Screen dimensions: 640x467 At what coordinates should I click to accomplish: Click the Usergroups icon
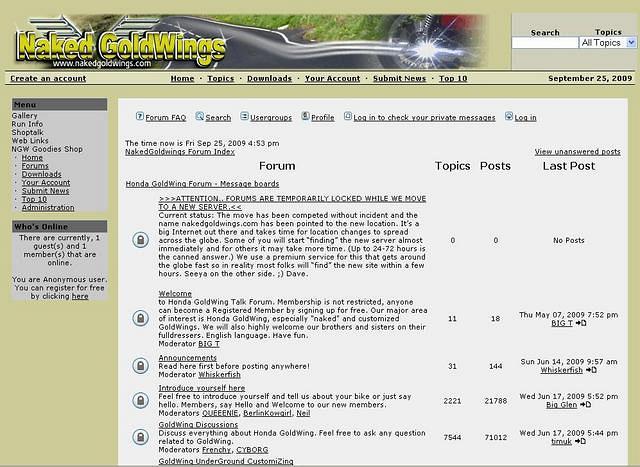point(244,116)
